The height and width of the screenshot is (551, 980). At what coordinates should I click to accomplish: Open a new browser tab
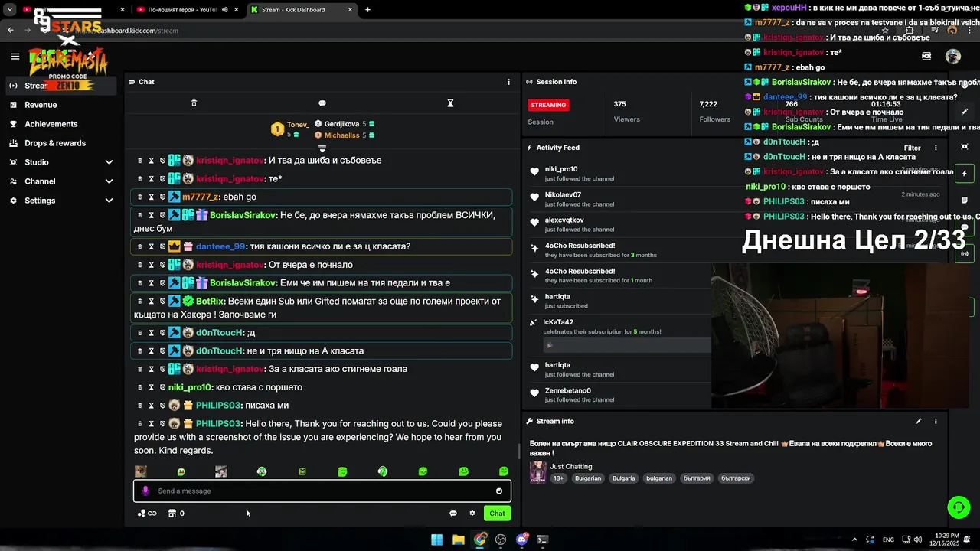368,10
